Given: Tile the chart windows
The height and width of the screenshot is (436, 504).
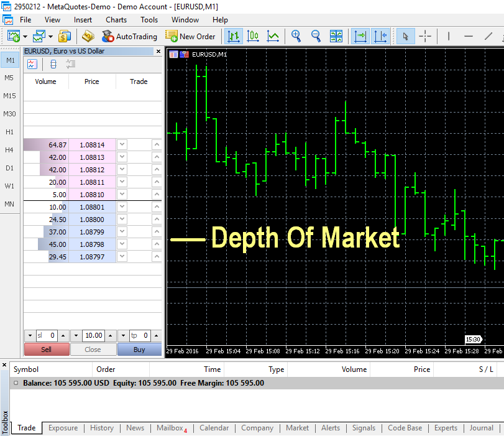Looking at the screenshot, I should pyautogui.click(x=336, y=36).
